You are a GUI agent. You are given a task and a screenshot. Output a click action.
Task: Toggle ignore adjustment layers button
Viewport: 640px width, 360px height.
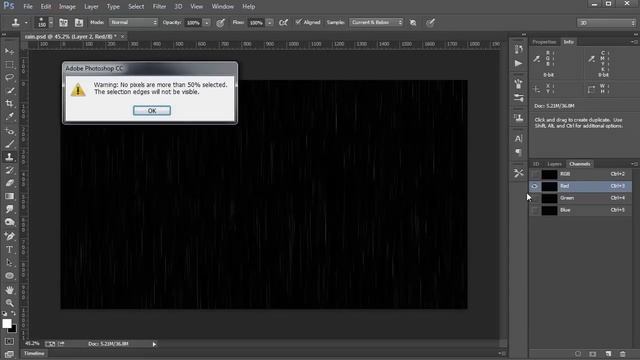coord(413,22)
